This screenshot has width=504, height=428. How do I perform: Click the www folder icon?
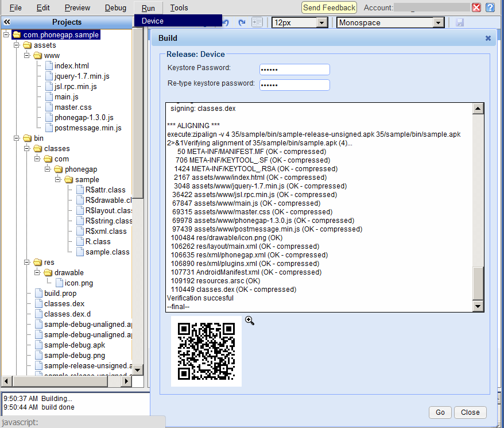point(38,56)
